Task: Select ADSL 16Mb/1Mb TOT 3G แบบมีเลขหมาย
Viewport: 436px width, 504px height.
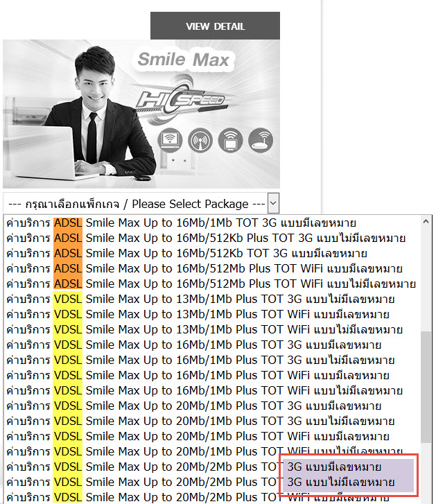Action: [x=212, y=223]
